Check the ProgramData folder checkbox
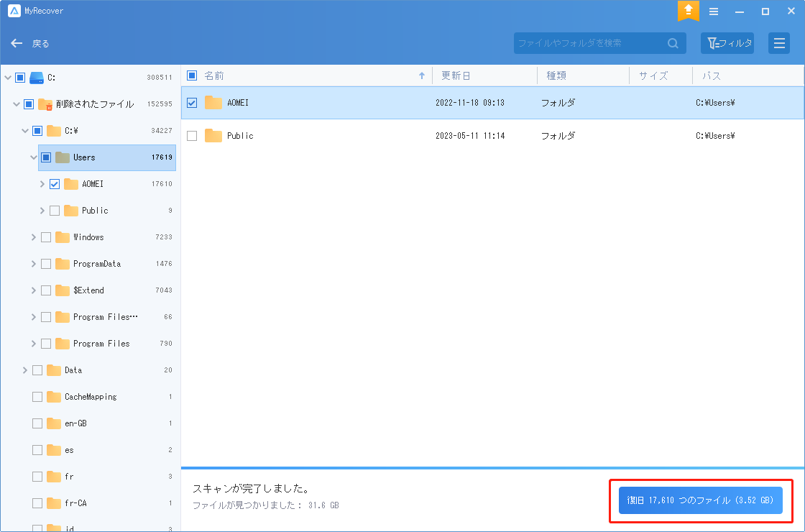The image size is (805, 532). (x=46, y=264)
